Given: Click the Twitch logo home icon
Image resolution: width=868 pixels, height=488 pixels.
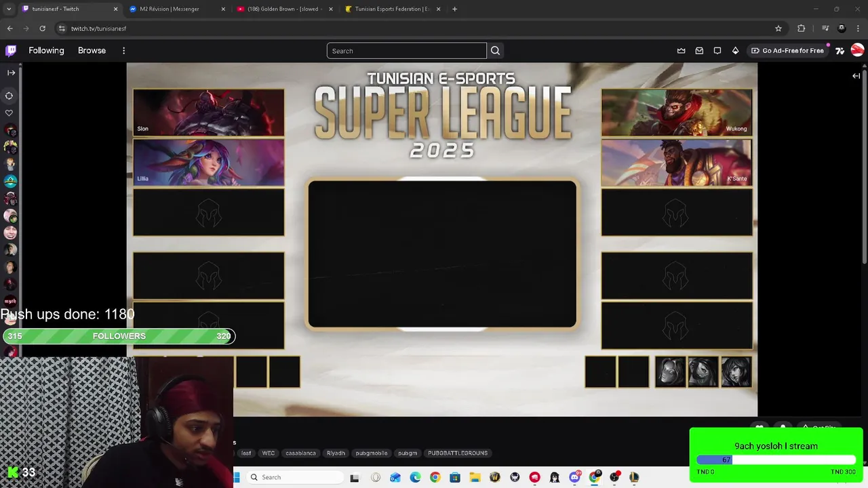Looking at the screenshot, I should pos(11,50).
